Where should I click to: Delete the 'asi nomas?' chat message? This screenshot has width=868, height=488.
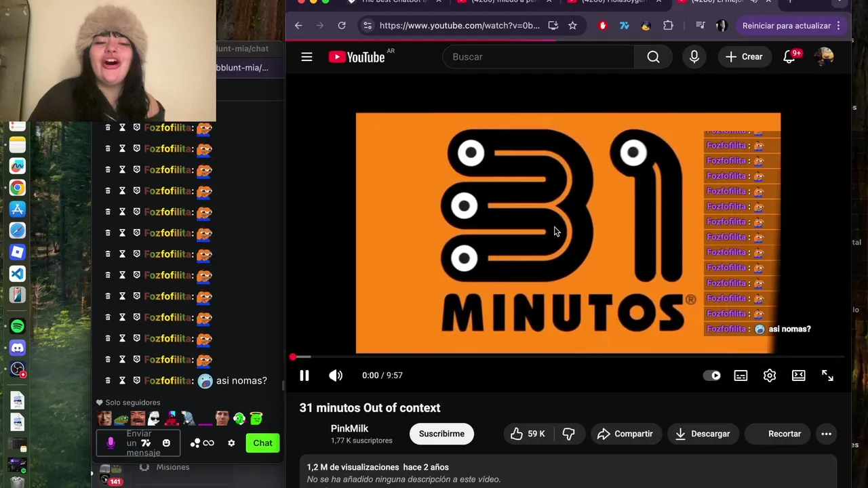pos(108,381)
